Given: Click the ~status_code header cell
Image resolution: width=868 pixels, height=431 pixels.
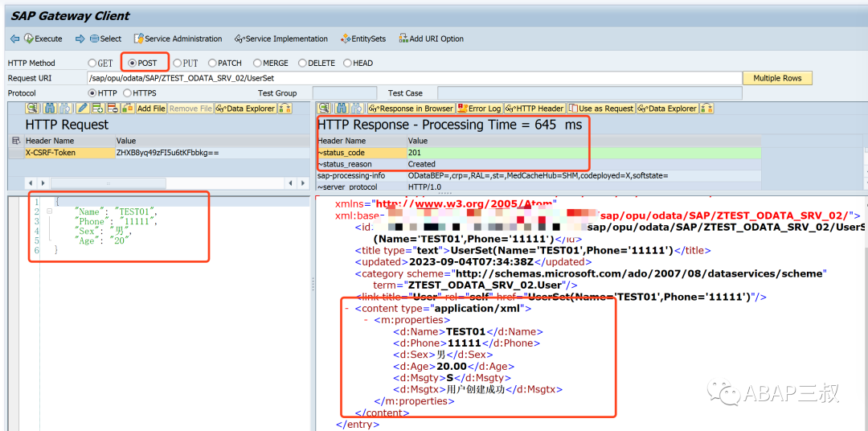Looking at the screenshot, I should point(362,152).
